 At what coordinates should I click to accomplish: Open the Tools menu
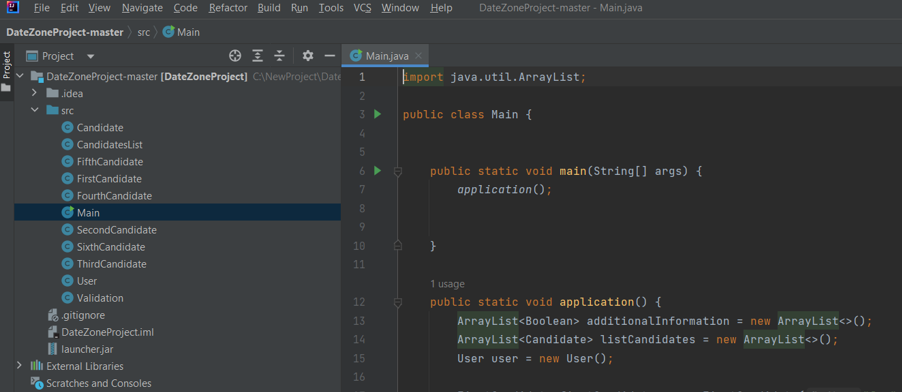(x=331, y=8)
